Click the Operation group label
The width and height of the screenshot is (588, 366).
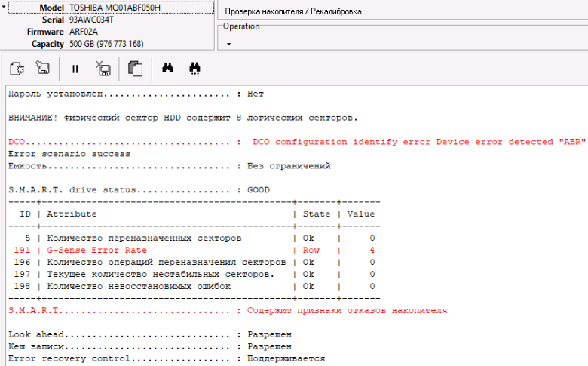pyautogui.click(x=241, y=26)
